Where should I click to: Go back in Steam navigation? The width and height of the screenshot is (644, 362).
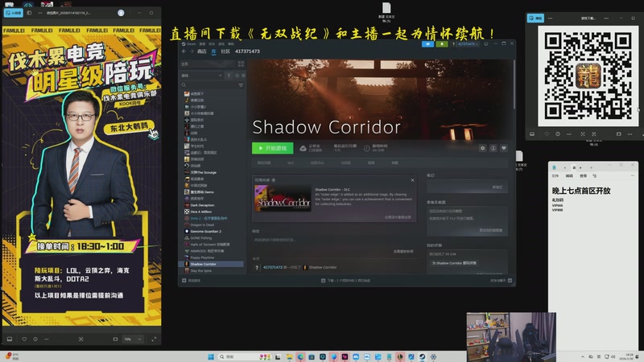point(184,51)
